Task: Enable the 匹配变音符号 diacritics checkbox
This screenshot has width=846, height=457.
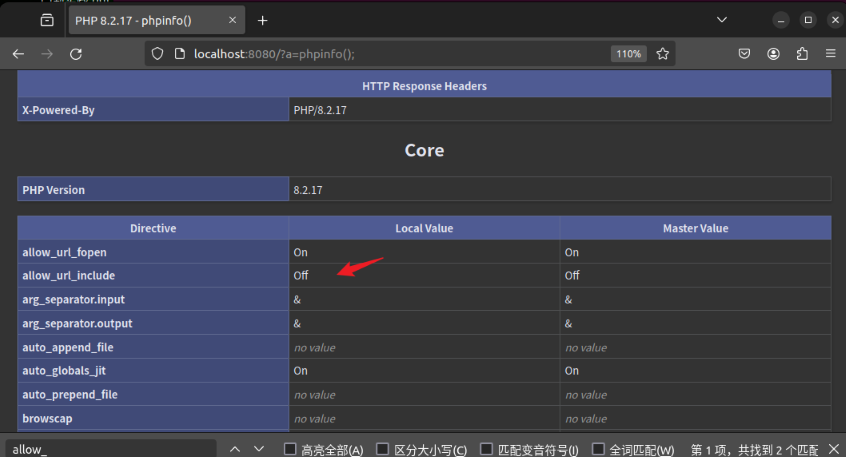Action: coord(486,449)
